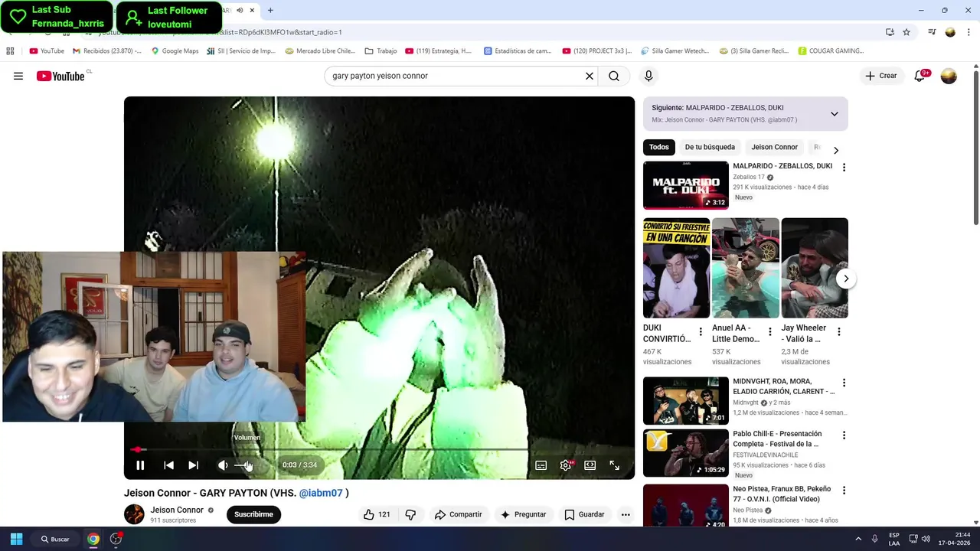This screenshot has height=551, width=980.
Task: Bookmark page with star icon
Action: tap(906, 32)
